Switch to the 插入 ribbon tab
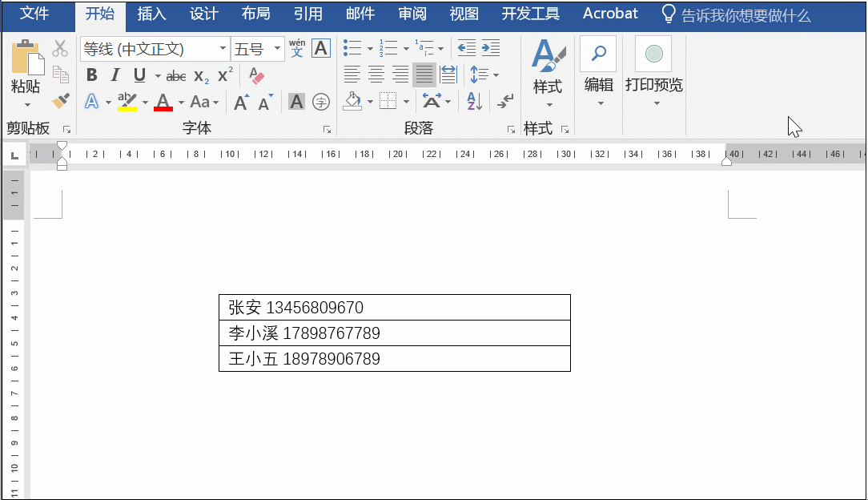Image resolution: width=868 pixels, height=500 pixels. (153, 14)
